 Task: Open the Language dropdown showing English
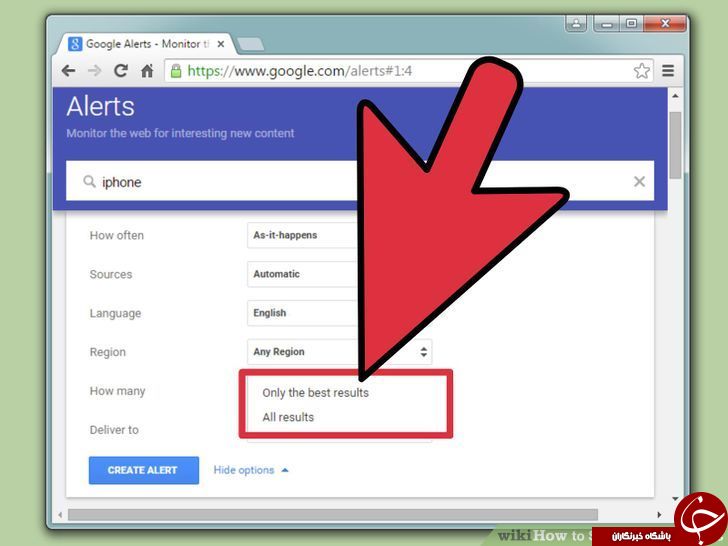pyautogui.click(x=303, y=313)
